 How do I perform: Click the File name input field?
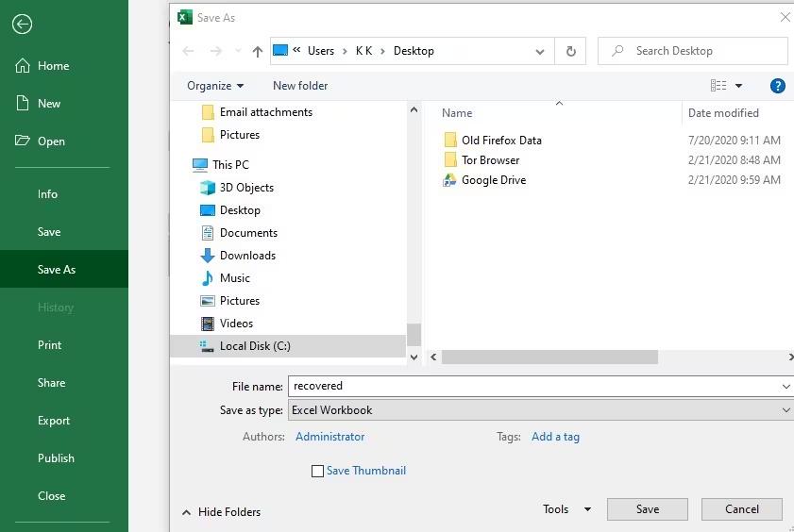click(533, 386)
